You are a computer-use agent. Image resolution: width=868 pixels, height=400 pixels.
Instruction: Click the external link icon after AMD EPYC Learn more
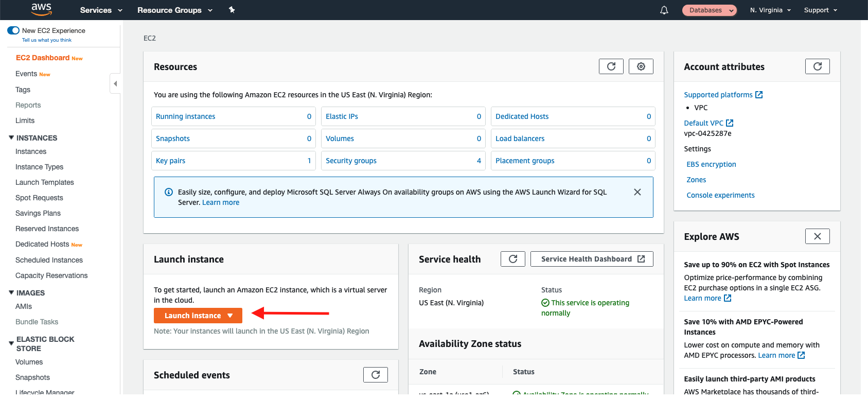(801, 355)
